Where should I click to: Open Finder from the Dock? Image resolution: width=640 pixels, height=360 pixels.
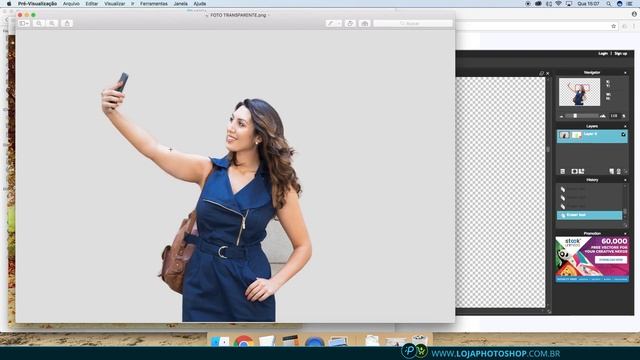click(220, 341)
